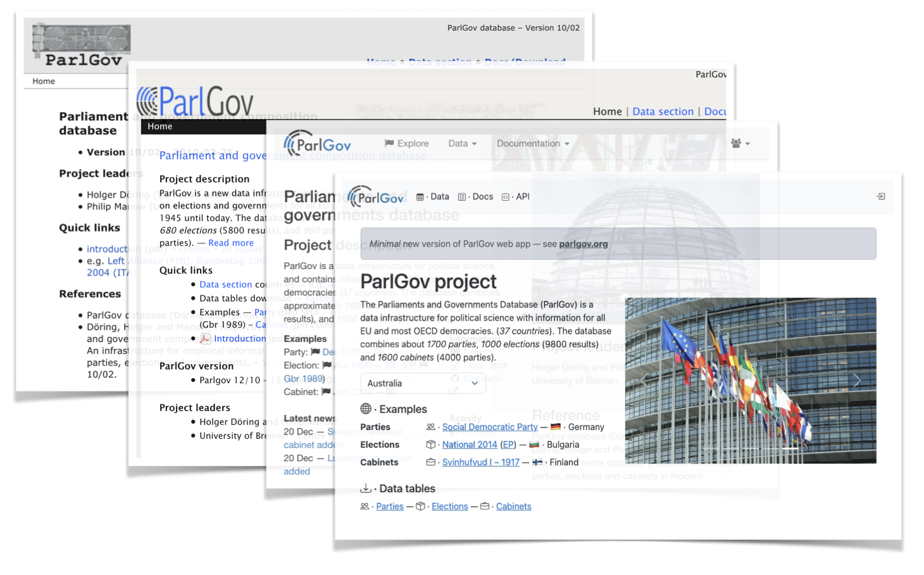The width and height of the screenshot is (924, 575).
Task: Open the API menu on front page
Action: point(515,197)
